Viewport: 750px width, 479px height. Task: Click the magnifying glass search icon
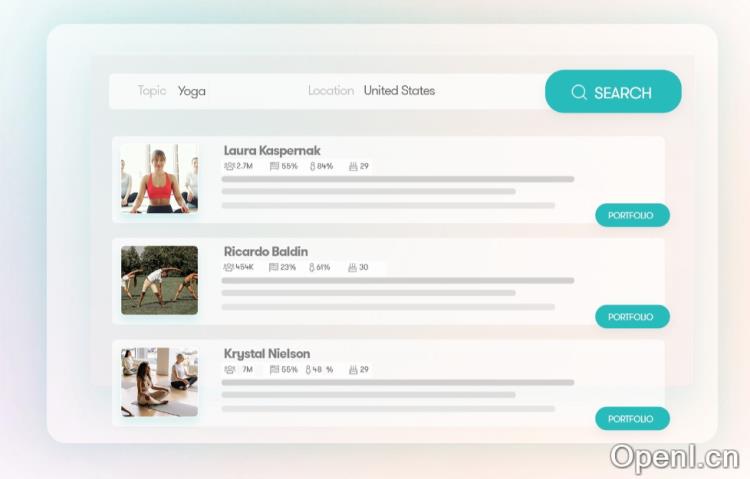click(579, 92)
